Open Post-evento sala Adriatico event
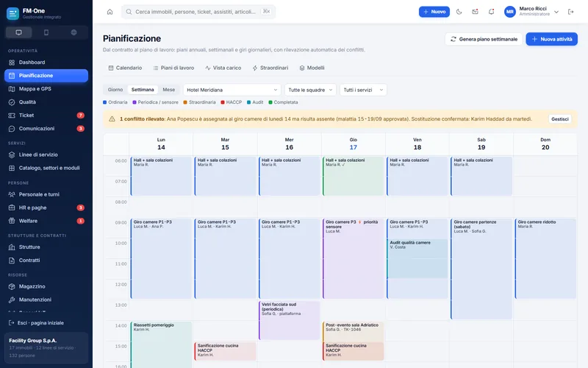Viewport: 588px width, 368px height. click(x=354, y=332)
